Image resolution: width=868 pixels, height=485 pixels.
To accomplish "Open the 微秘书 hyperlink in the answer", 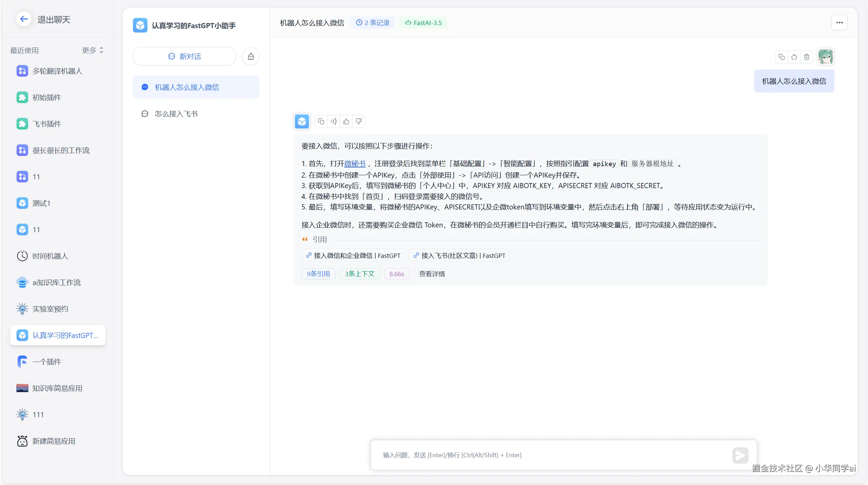I will pos(355,164).
